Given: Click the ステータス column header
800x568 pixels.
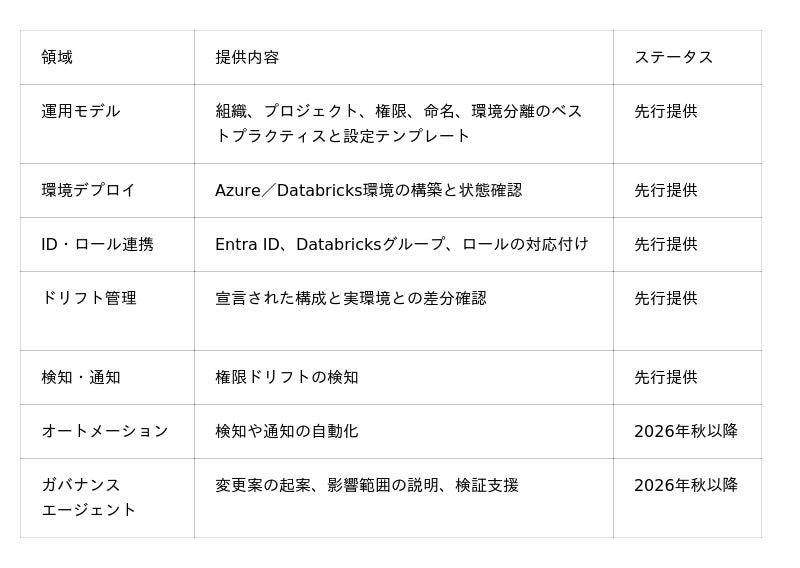Looking at the screenshot, I should [673, 57].
